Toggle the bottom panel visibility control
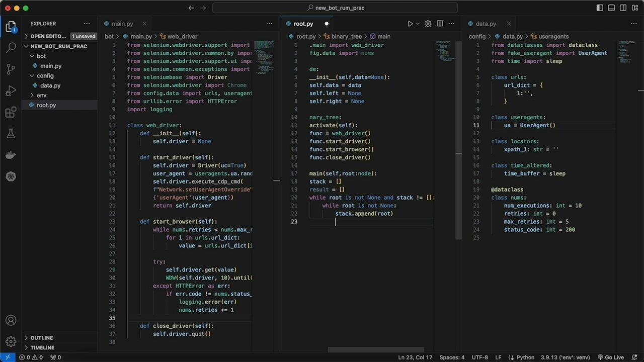This screenshot has height=362, width=644. point(611,8)
